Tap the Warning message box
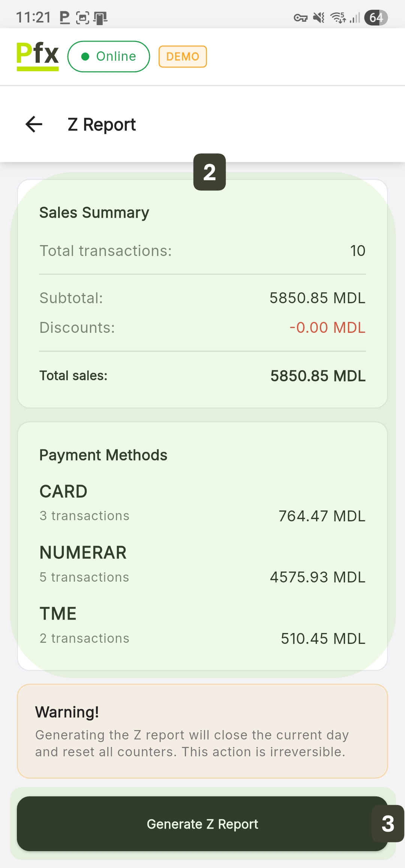The image size is (405, 868). coord(202,731)
